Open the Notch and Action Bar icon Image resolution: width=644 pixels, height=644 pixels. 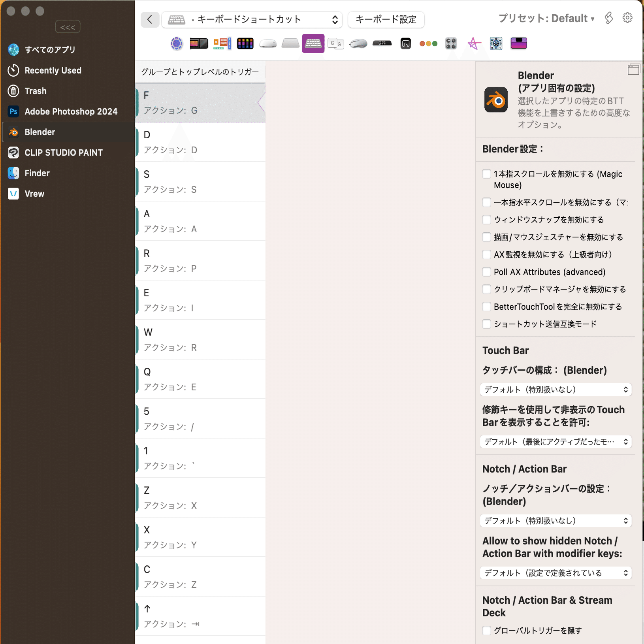pyautogui.click(x=222, y=43)
